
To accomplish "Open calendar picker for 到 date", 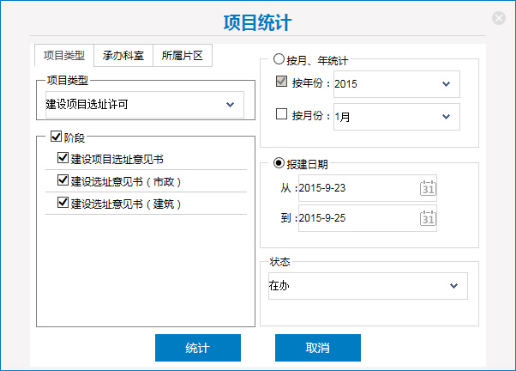I will [x=428, y=218].
